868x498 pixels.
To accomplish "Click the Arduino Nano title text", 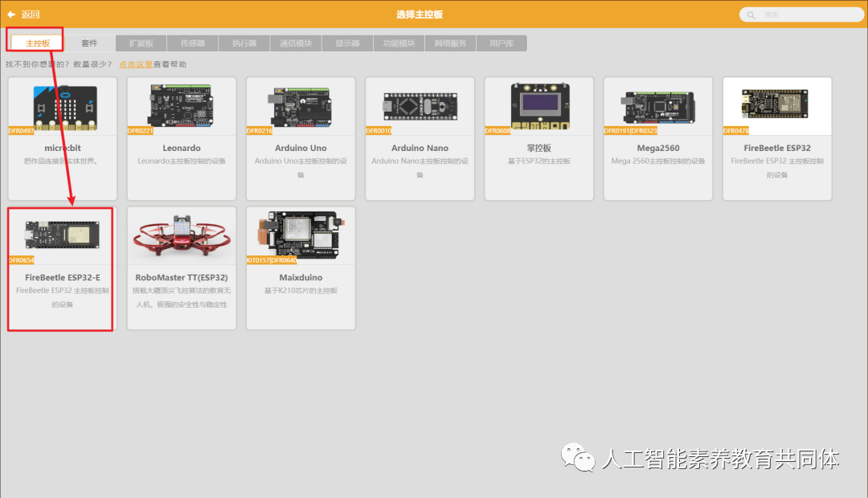I will (420, 148).
